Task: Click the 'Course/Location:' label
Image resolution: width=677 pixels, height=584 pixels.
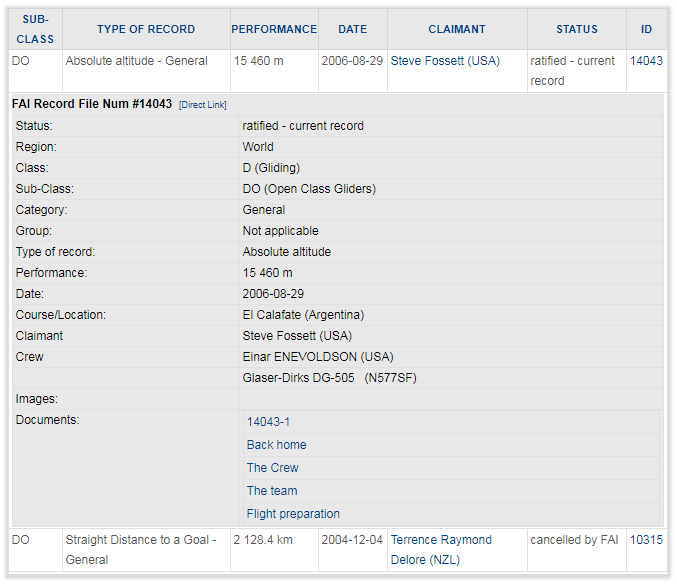Action: pyautogui.click(x=60, y=315)
